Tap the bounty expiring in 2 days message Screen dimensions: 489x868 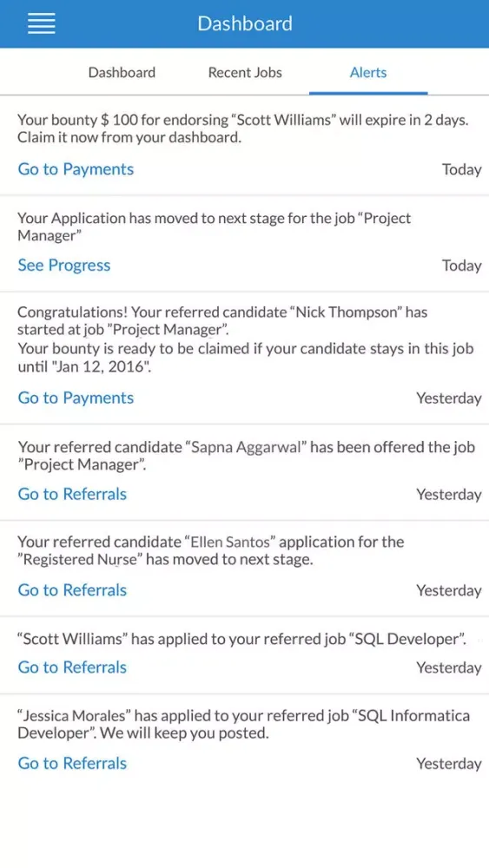pyautogui.click(x=243, y=128)
